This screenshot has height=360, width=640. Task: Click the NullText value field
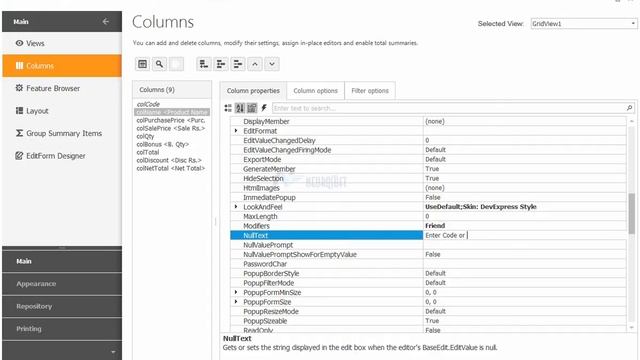click(x=524, y=236)
